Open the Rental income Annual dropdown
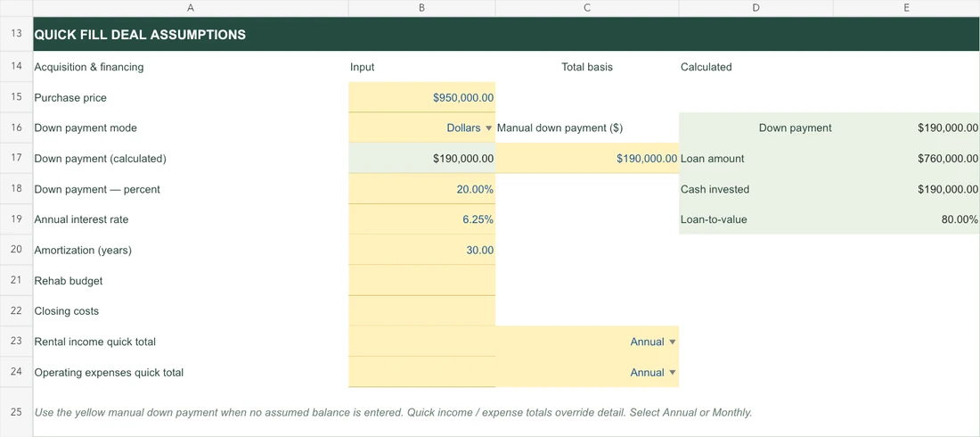The width and height of the screenshot is (980, 437). (673, 342)
